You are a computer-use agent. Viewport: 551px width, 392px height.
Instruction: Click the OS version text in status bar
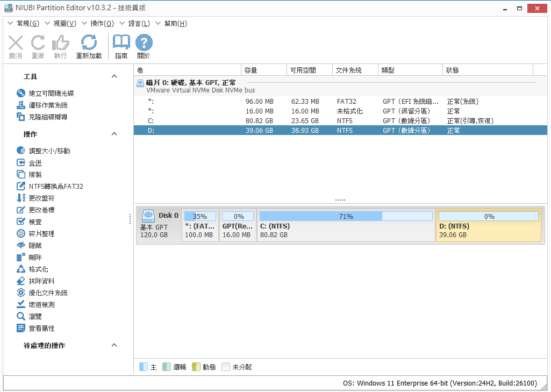440,383
